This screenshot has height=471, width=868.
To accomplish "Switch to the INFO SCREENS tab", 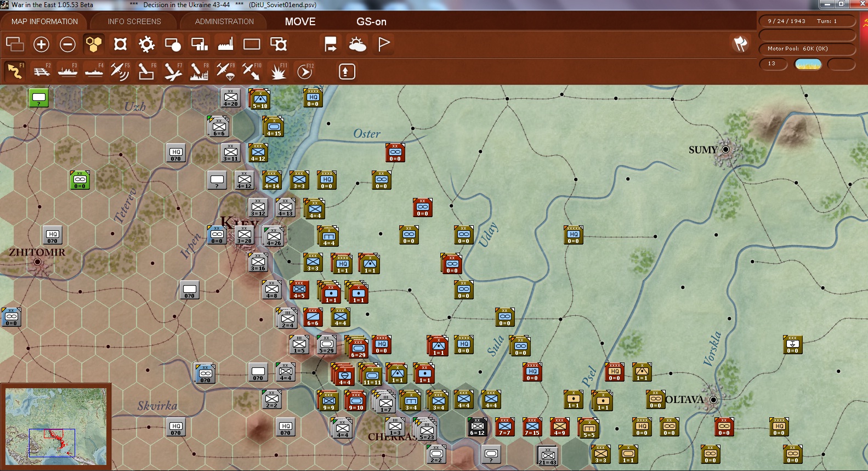I will coord(134,21).
